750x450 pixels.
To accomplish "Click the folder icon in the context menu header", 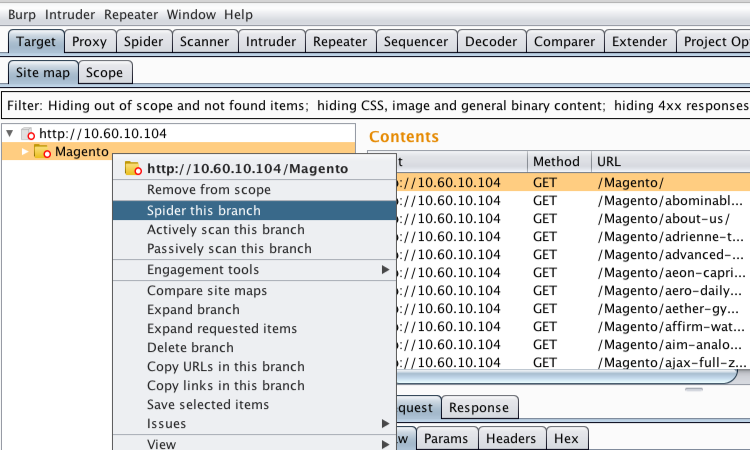I will [133, 168].
